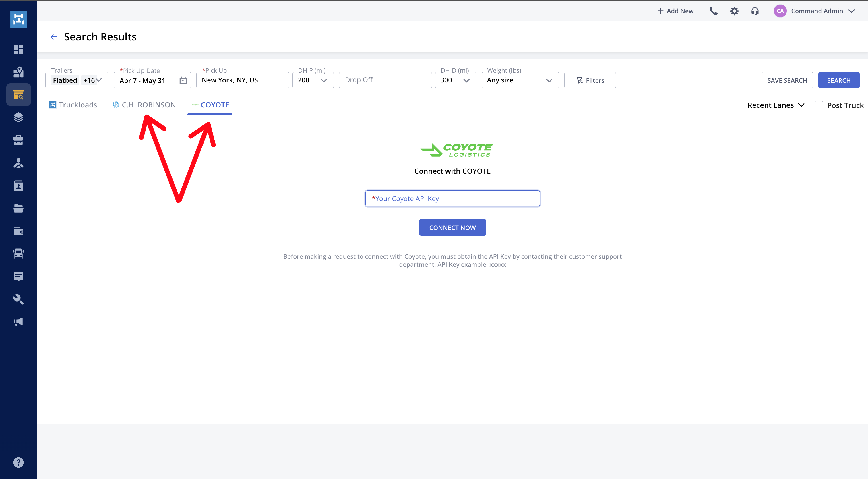
Task: Open the wrench maintenance icon in sidebar
Action: click(x=19, y=299)
